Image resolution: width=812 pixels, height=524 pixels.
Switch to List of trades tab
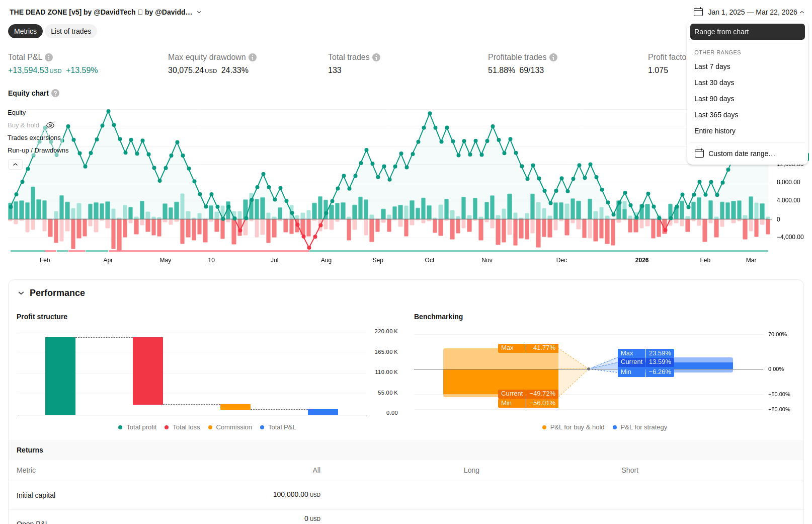click(71, 31)
